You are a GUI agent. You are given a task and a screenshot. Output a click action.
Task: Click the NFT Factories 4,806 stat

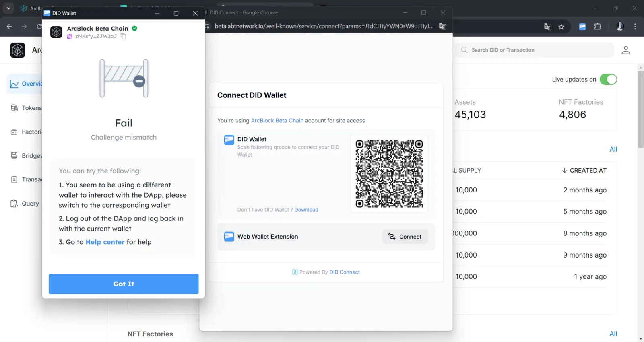pyautogui.click(x=581, y=109)
